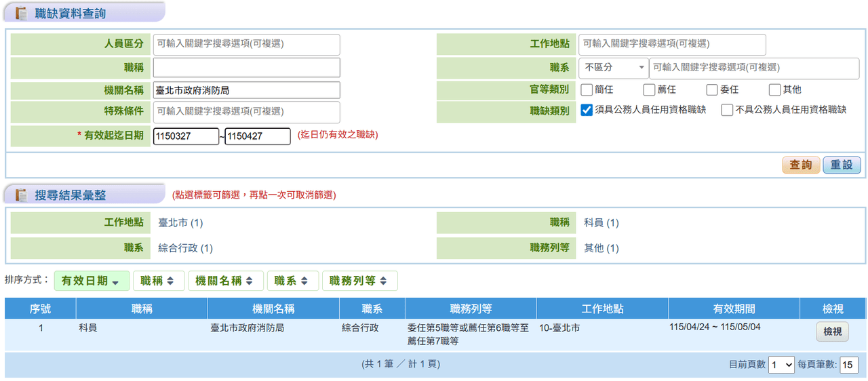
Task: Focus the 職稱 text input
Action: [x=246, y=68]
